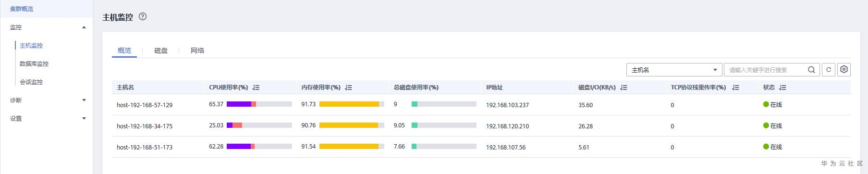Open the table settings gear icon
Image resolution: width=868 pixels, height=174 pixels.
pyautogui.click(x=844, y=70)
